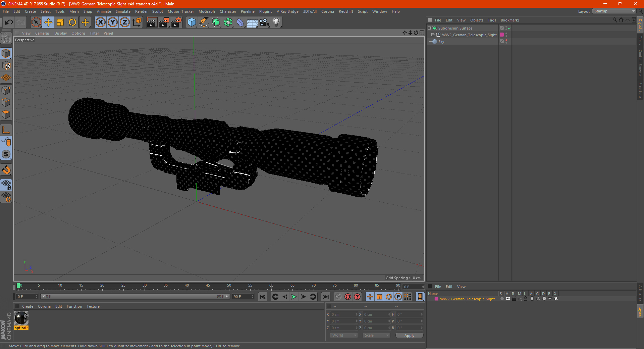644x349 pixels.
Task: Open the Takes side tab
Action: (x=640, y=40)
